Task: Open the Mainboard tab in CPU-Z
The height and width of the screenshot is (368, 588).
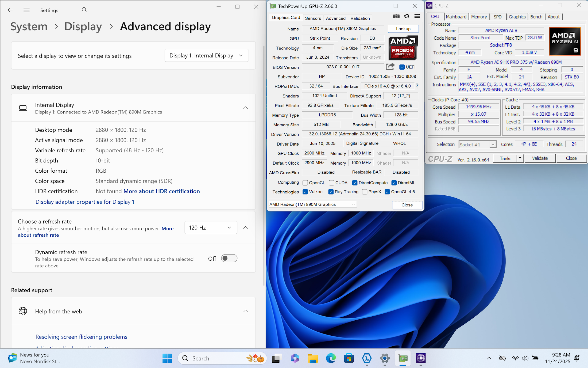Action: [456, 17]
